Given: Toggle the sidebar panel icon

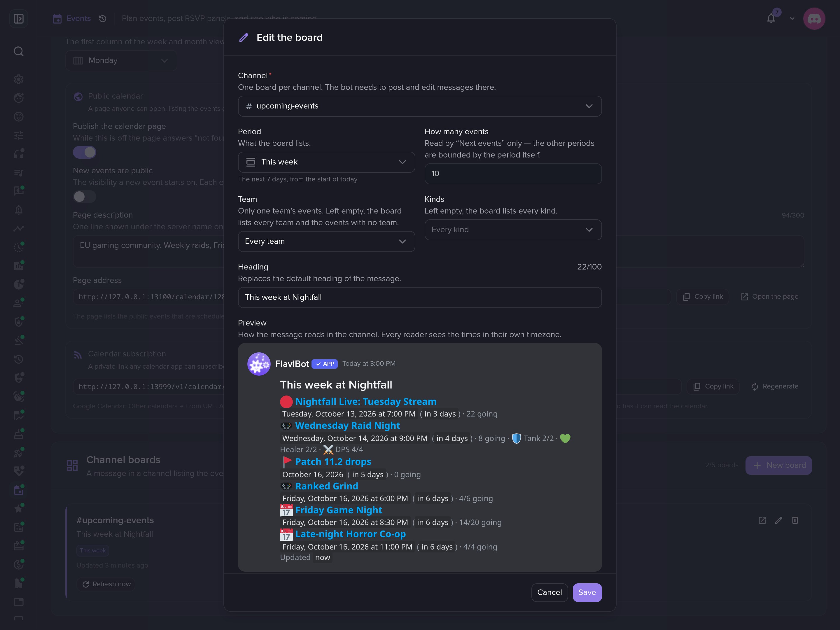Looking at the screenshot, I should [x=19, y=19].
